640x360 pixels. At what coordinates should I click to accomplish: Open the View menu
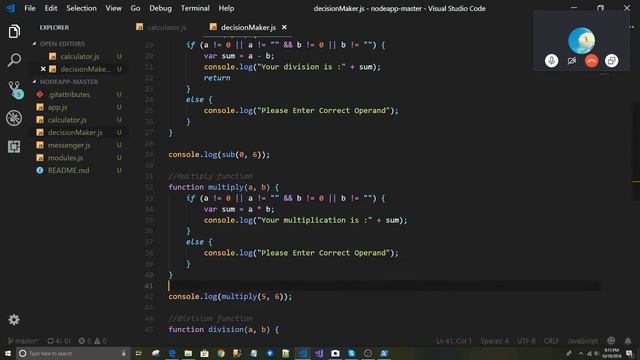(x=113, y=8)
